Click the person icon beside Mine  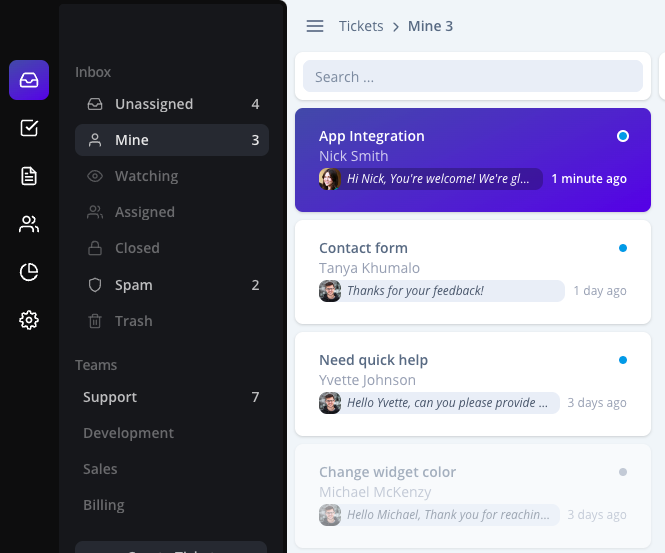(95, 140)
